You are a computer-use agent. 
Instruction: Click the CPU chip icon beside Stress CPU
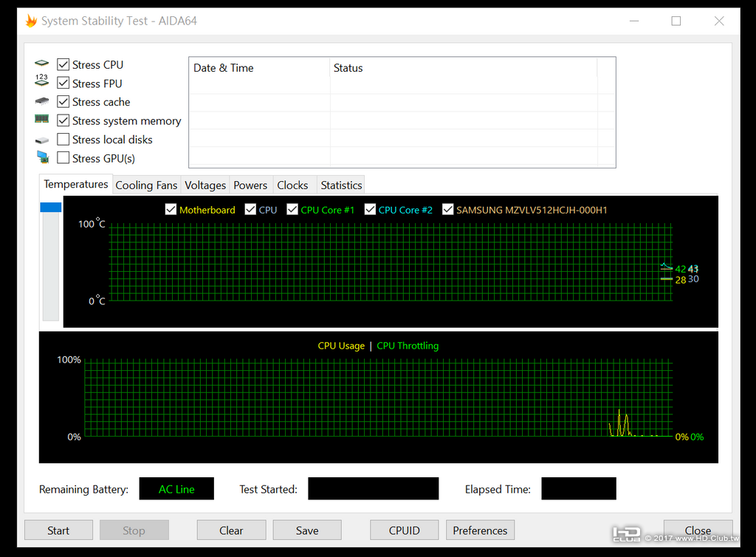pyautogui.click(x=42, y=64)
